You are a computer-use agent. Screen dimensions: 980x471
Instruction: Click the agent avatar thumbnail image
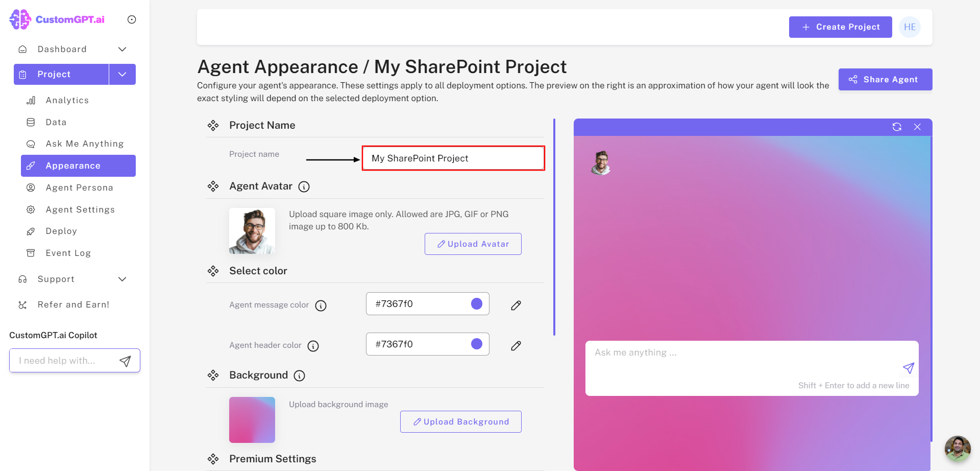(252, 231)
